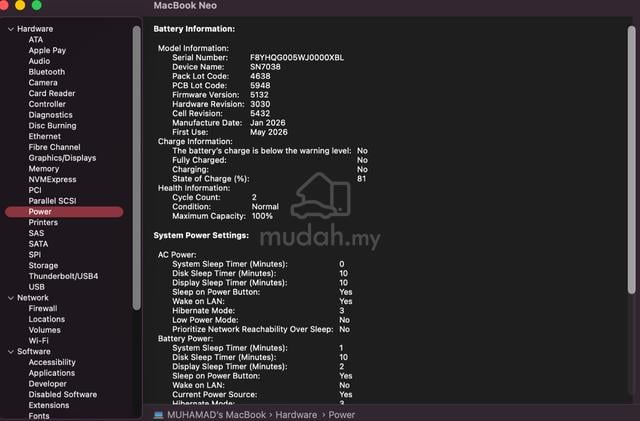
Task: Click Cycle Count value 2
Action: (254, 198)
